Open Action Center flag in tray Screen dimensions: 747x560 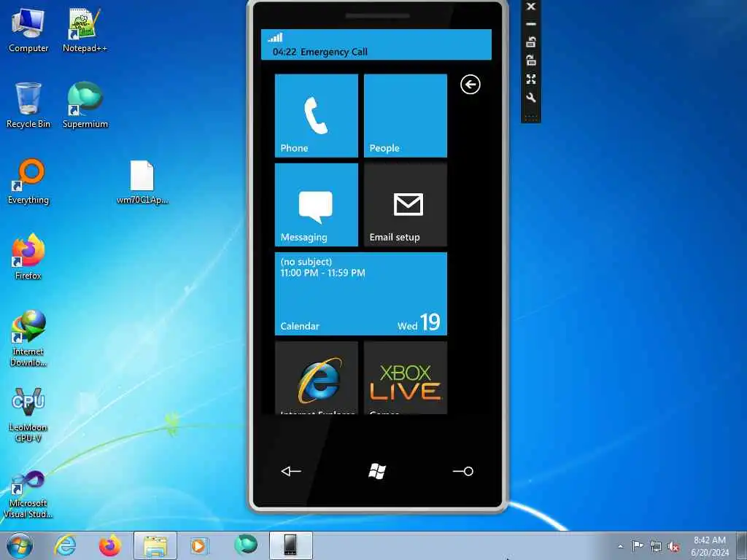click(638, 546)
